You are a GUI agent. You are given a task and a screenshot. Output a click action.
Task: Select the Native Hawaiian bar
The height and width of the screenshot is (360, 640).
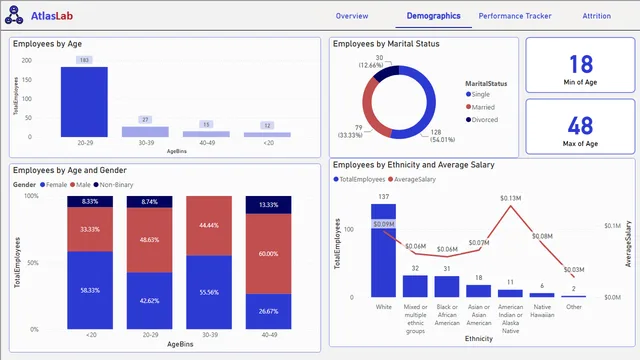point(542,295)
